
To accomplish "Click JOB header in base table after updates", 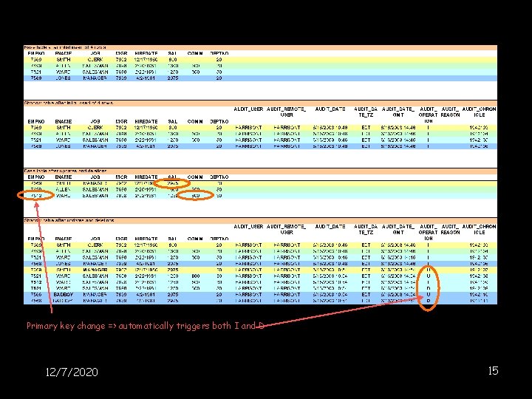I will [x=95, y=177].
